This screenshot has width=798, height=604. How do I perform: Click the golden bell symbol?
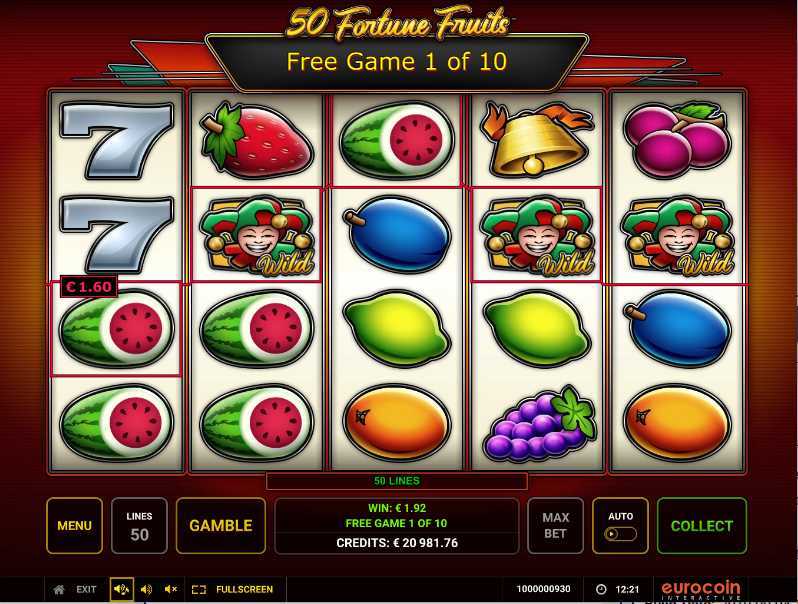point(537,138)
